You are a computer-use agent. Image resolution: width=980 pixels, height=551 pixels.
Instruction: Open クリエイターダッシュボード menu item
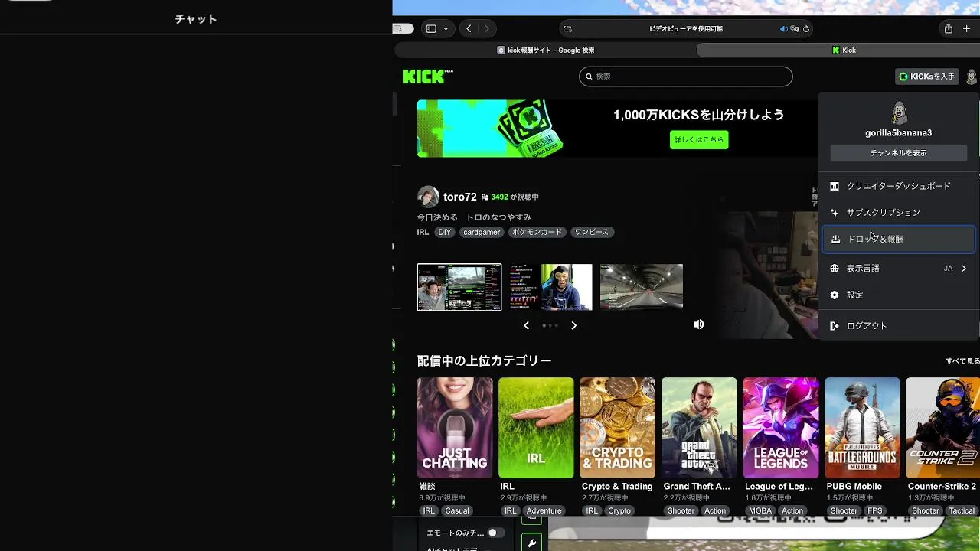point(899,186)
